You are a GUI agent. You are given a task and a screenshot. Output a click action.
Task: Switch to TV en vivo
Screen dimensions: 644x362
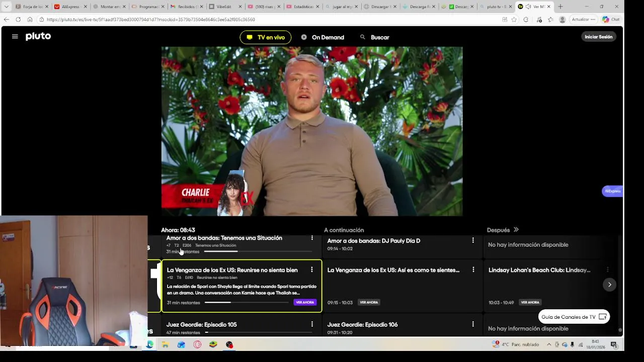(265, 37)
